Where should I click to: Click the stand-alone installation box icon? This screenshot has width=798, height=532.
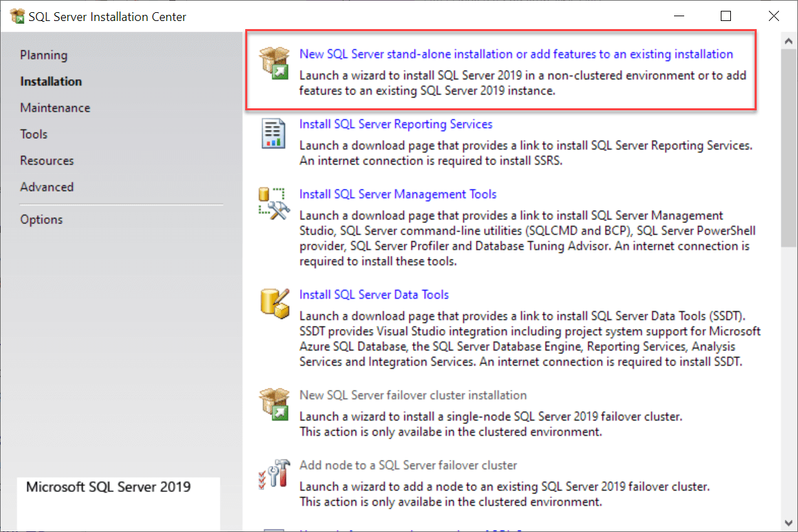[274, 63]
